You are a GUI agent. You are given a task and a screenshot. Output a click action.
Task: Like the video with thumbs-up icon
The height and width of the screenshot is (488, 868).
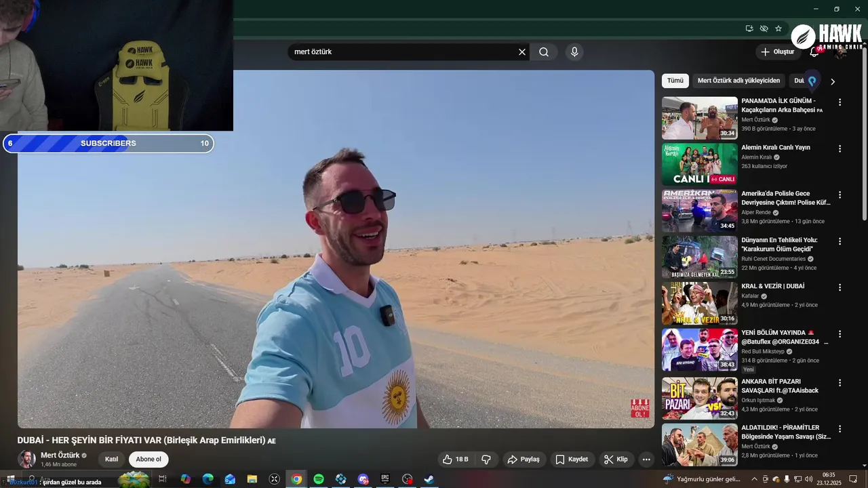pos(455,460)
